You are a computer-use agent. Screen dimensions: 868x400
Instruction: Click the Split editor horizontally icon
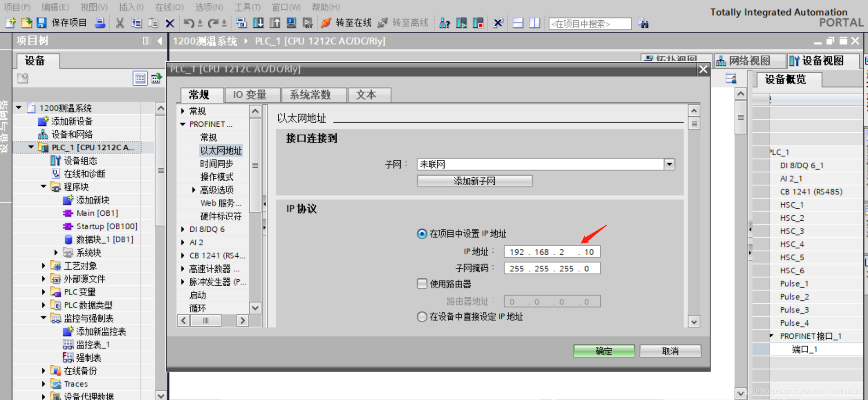pos(518,23)
